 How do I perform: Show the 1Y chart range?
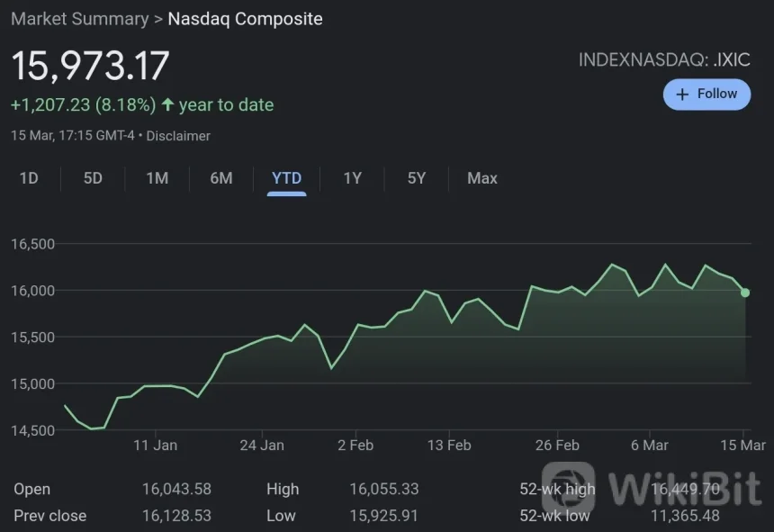tap(352, 178)
